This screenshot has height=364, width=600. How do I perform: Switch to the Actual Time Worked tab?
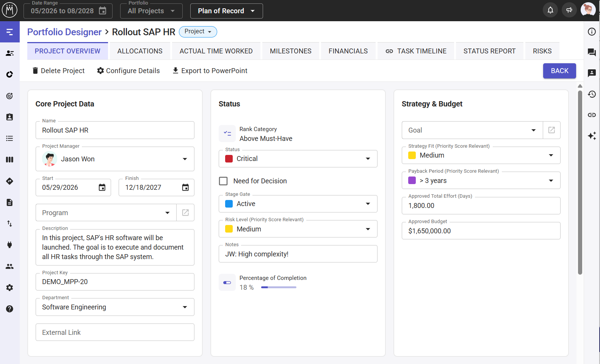tap(216, 51)
